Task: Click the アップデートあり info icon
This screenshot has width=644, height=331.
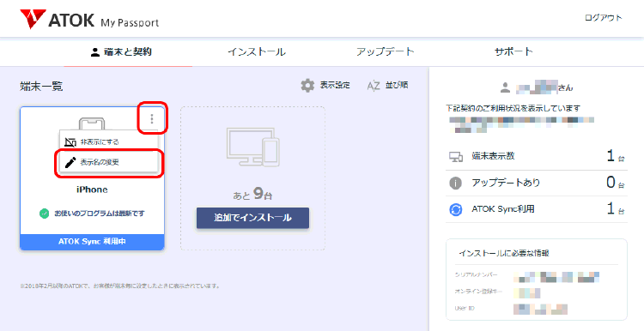Action: [x=455, y=183]
